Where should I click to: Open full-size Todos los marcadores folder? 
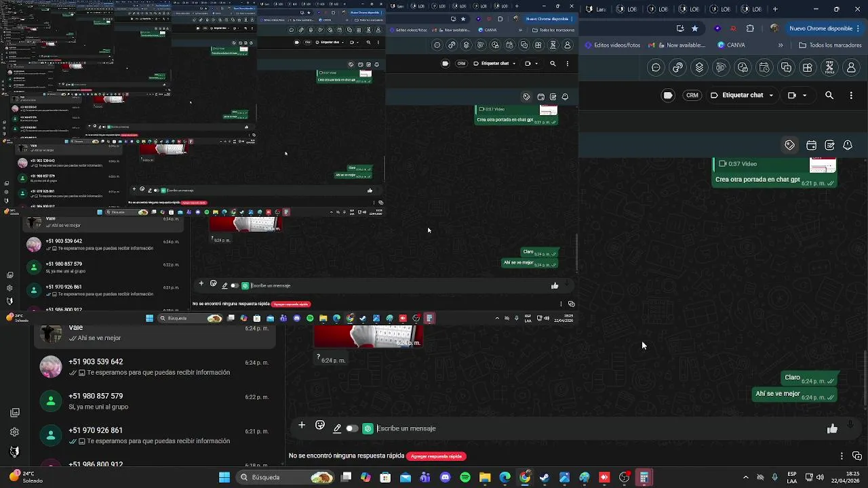[830, 45]
